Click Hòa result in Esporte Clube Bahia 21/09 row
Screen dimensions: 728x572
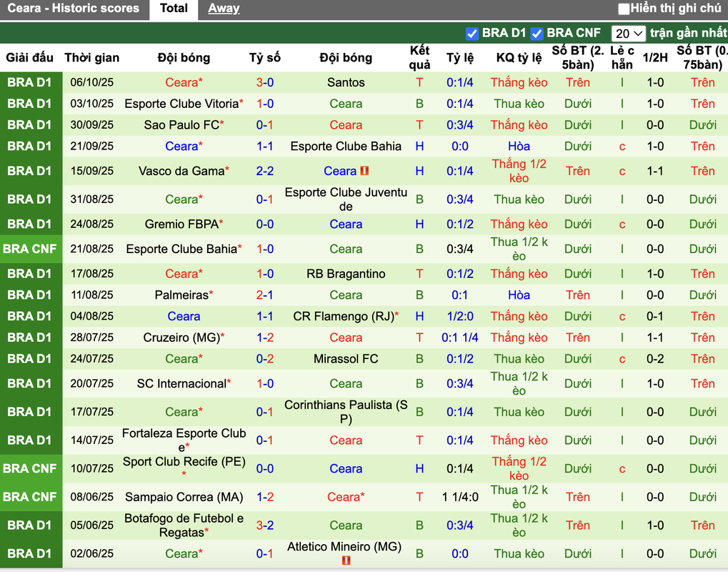tap(519, 147)
